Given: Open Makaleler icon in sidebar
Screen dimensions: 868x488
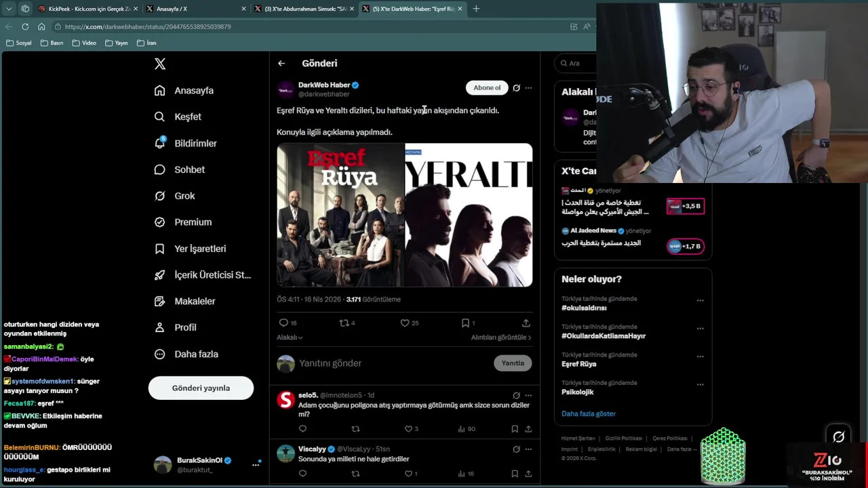Looking at the screenshot, I should point(159,301).
